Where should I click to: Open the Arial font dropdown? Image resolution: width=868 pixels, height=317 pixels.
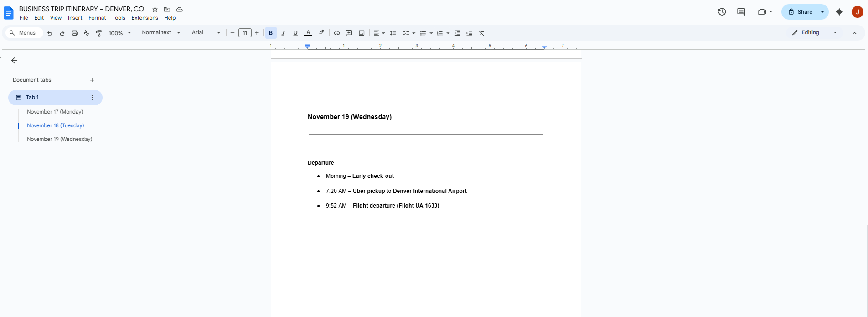tap(206, 33)
